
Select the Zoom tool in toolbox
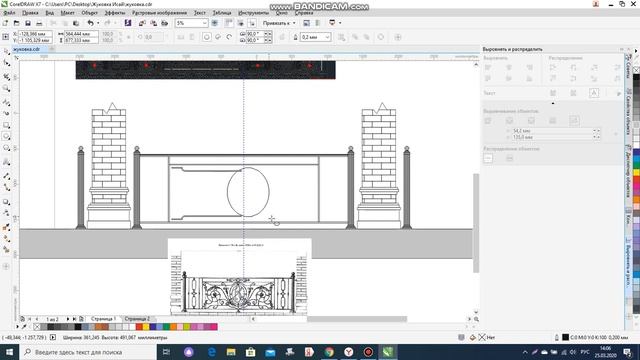coord(6,88)
